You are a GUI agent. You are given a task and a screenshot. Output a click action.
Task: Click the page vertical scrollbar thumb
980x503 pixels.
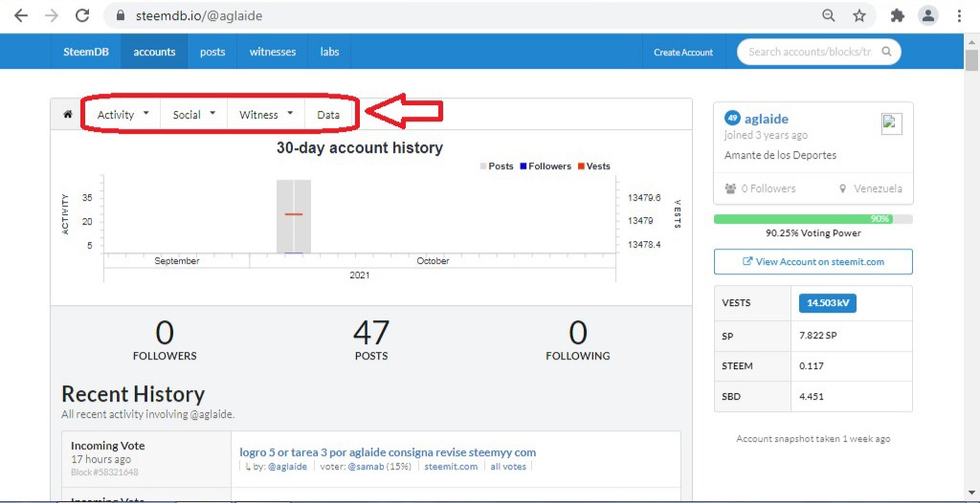pos(971,62)
